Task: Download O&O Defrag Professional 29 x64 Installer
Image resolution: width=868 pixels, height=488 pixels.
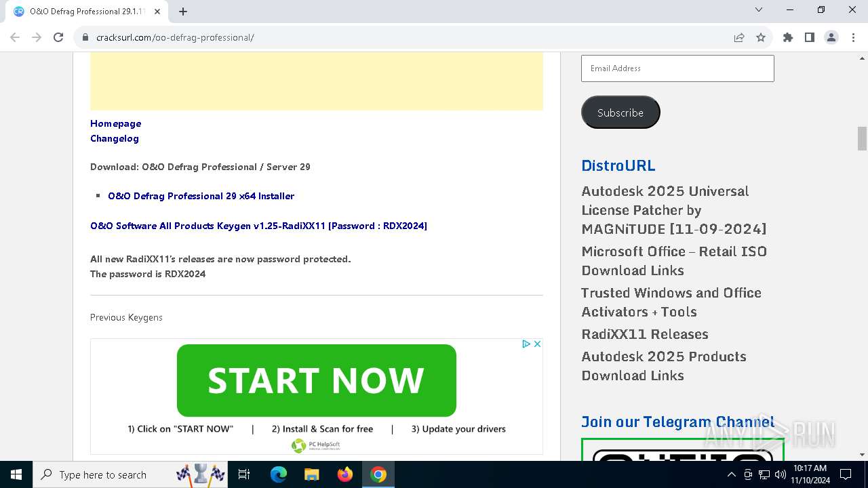Action: [201, 196]
